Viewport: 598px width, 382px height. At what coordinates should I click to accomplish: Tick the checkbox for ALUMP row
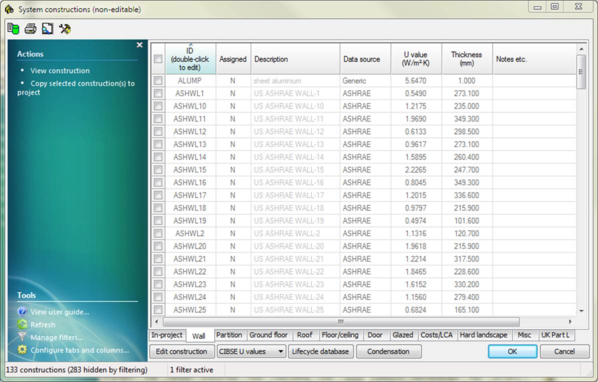pos(158,80)
